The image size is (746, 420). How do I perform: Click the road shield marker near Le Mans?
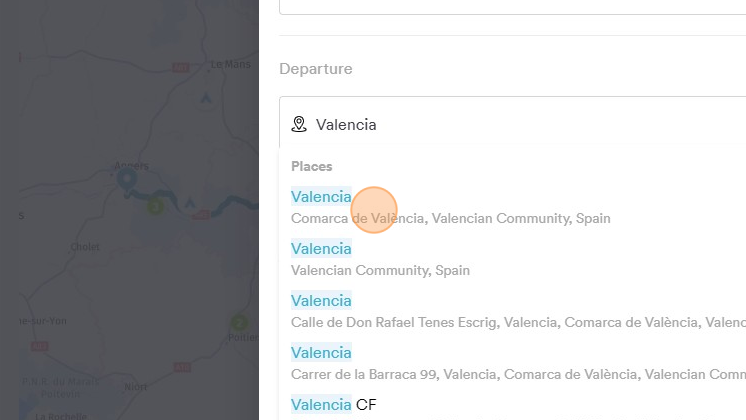pos(180,68)
